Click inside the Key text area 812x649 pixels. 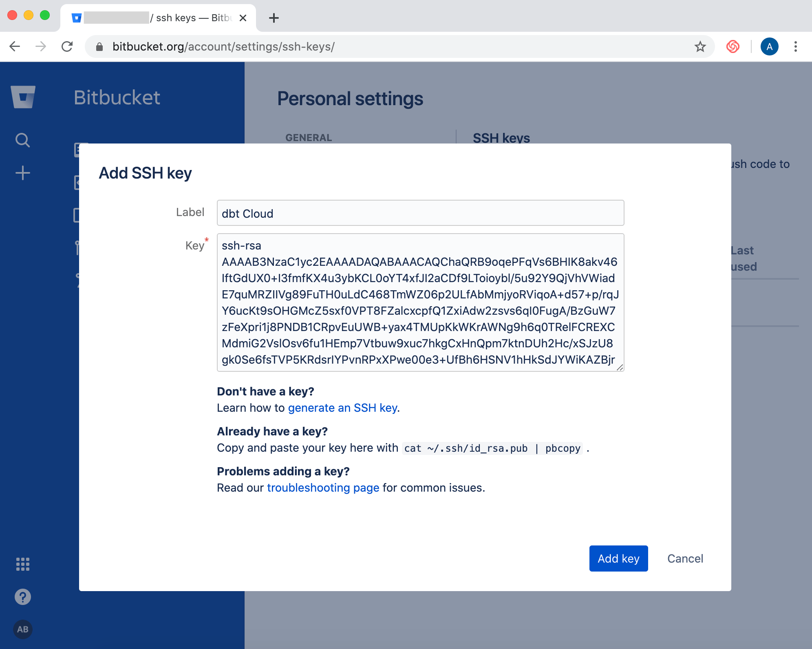pos(421,302)
